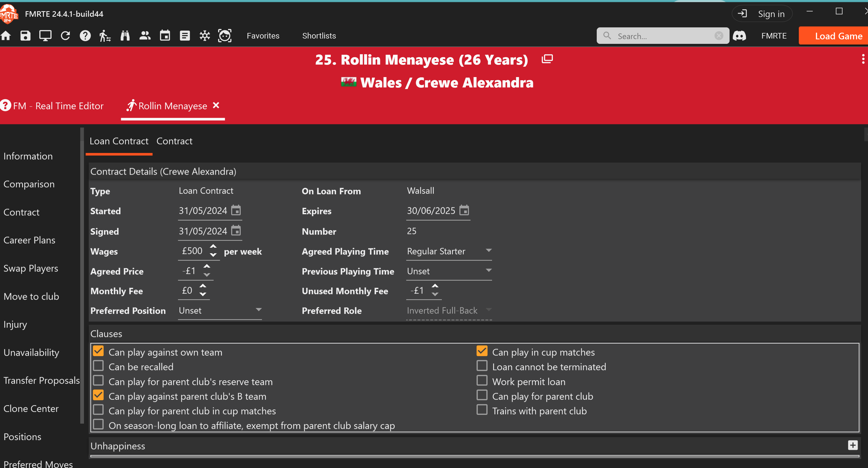Open Swap Players in sidebar
This screenshot has height=468, width=868.
(31, 268)
